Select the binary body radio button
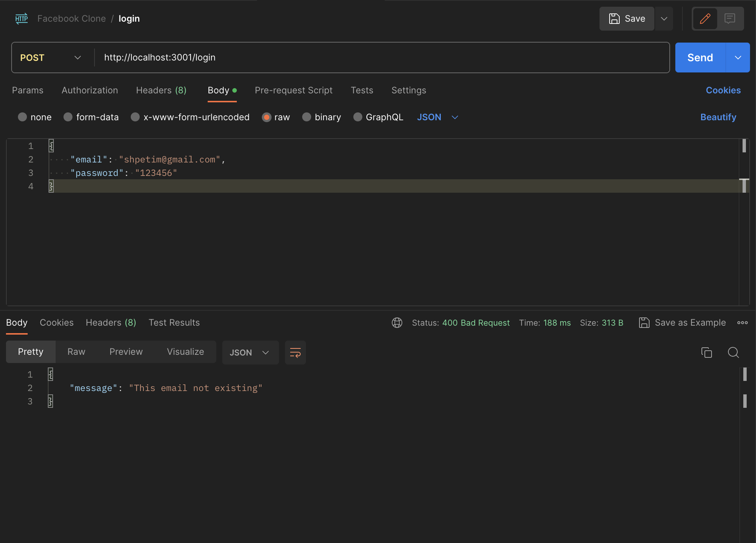This screenshot has height=543, width=756. pyautogui.click(x=307, y=117)
